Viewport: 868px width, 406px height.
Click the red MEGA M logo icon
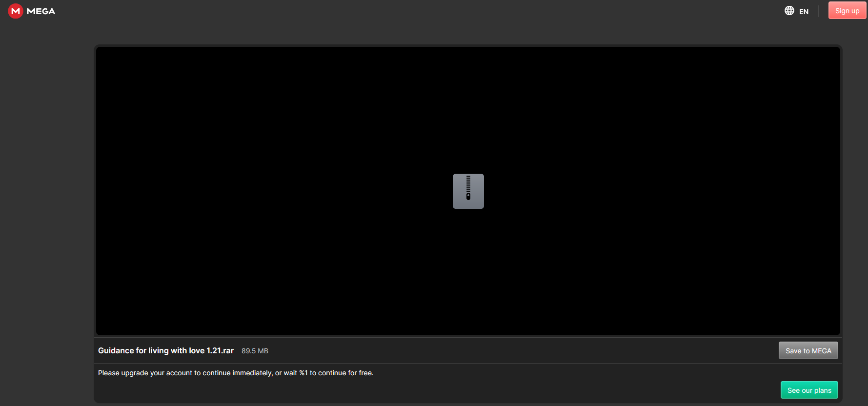click(x=16, y=11)
